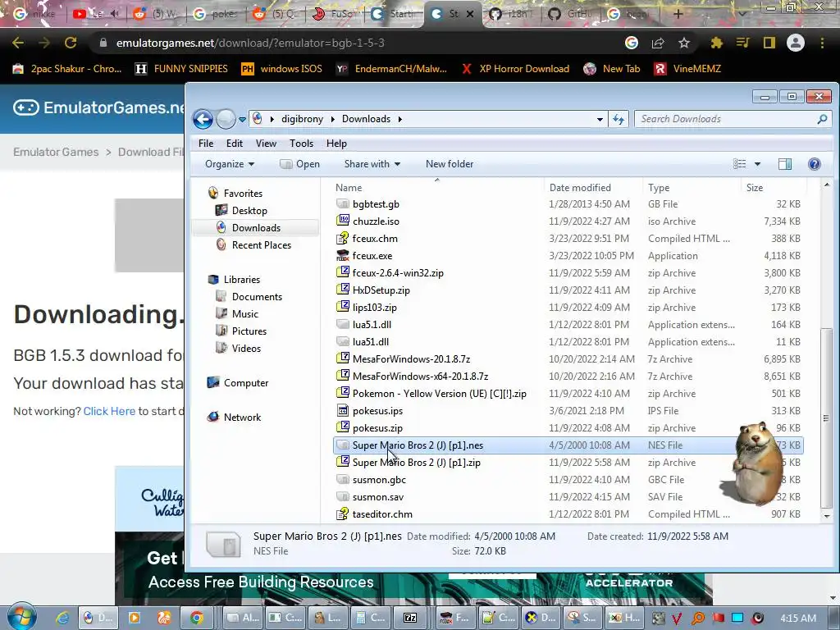
Task: Click the file list scroll up arrow
Action: tap(826, 185)
